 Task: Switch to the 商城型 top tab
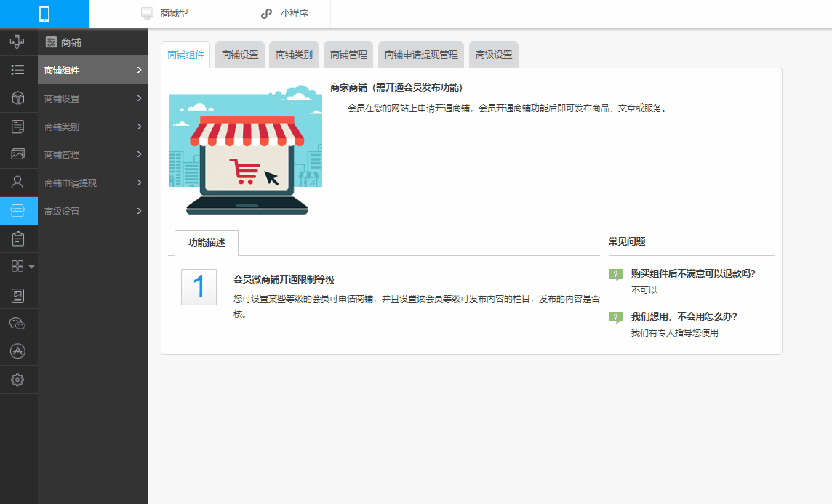pos(164,14)
